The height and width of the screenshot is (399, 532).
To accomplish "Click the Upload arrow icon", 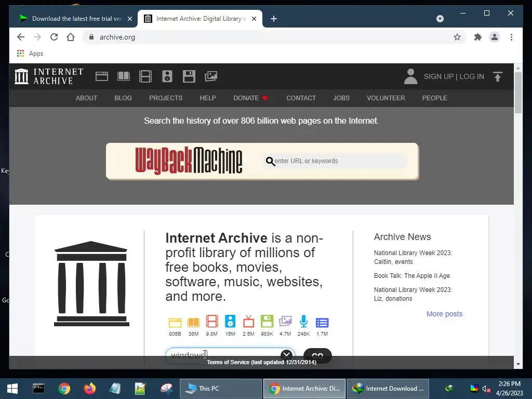I will [x=498, y=76].
